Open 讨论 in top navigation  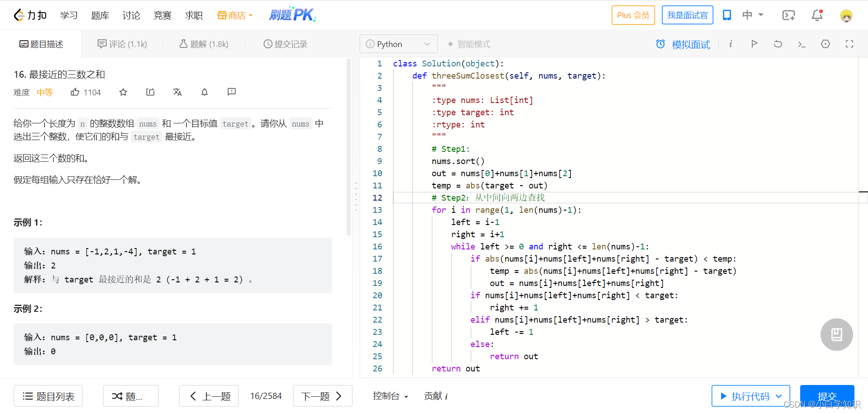(x=131, y=15)
